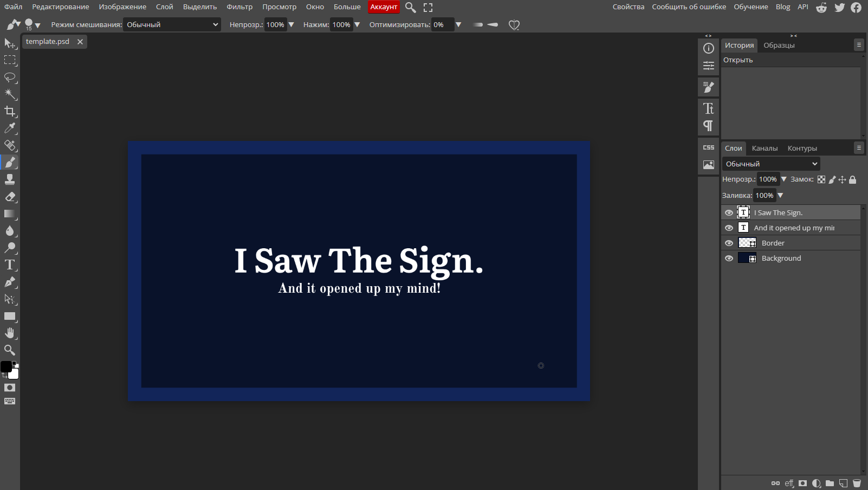The width and height of the screenshot is (868, 490).
Task: Select the Eraser tool
Action: pos(10,197)
